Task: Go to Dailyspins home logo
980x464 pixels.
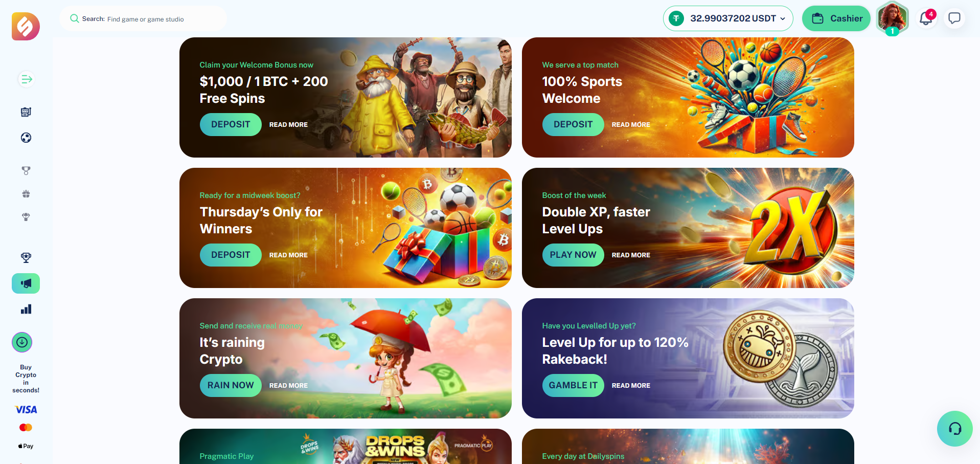Action: coord(26,26)
